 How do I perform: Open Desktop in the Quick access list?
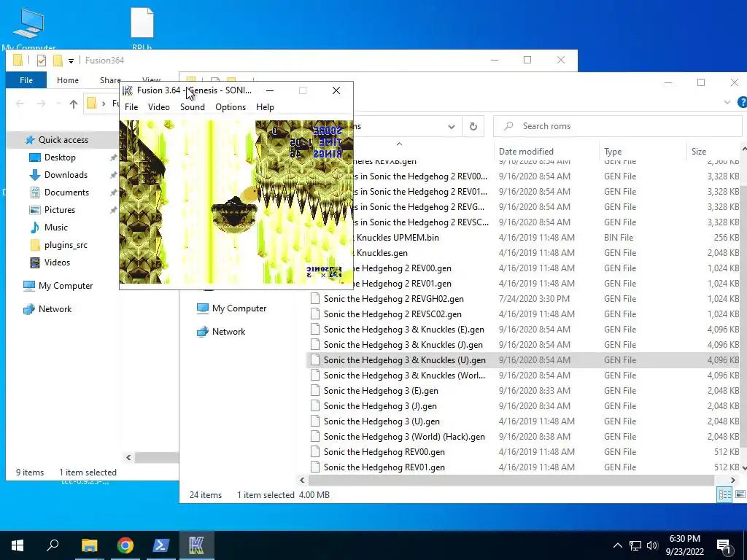60,157
